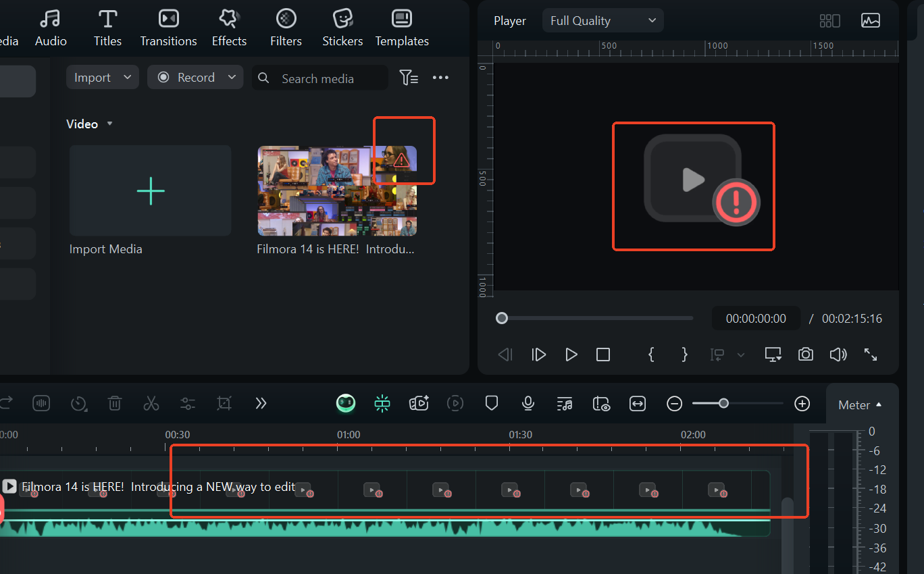Viewport: 924px width, 574px height.
Task: Open the AI copilot robot icon
Action: [x=346, y=404]
